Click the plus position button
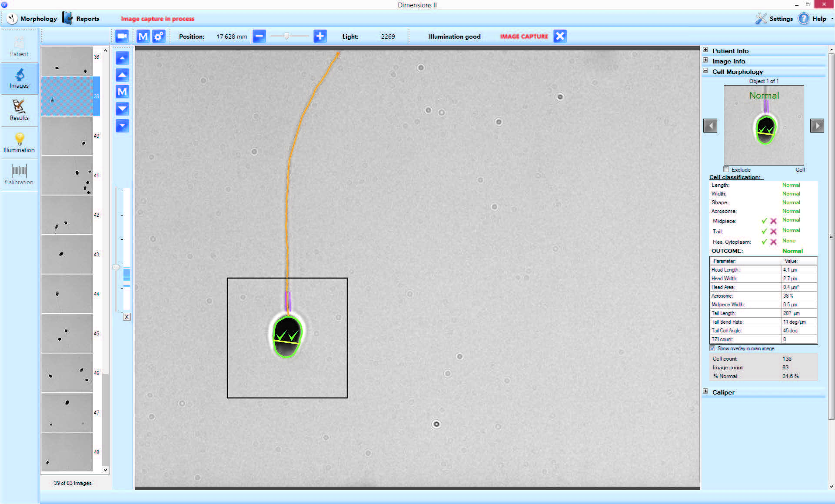The height and width of the screenshot is (504, 835). (320, 36)
